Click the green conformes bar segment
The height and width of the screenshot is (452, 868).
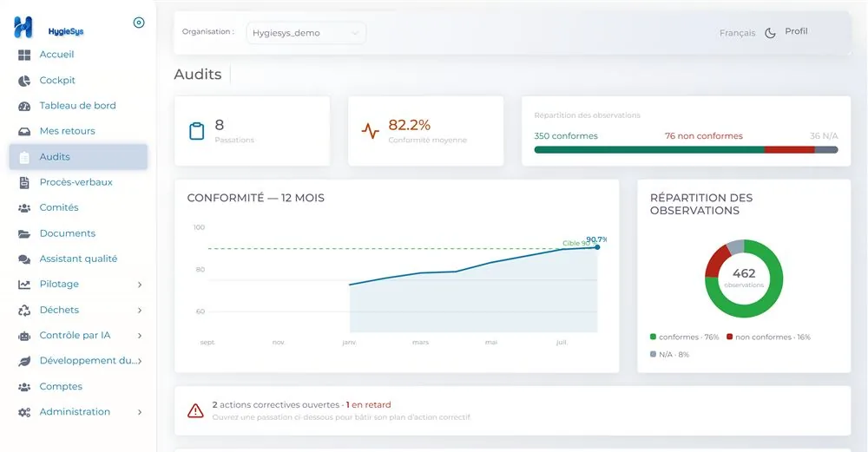click(649, 150)
